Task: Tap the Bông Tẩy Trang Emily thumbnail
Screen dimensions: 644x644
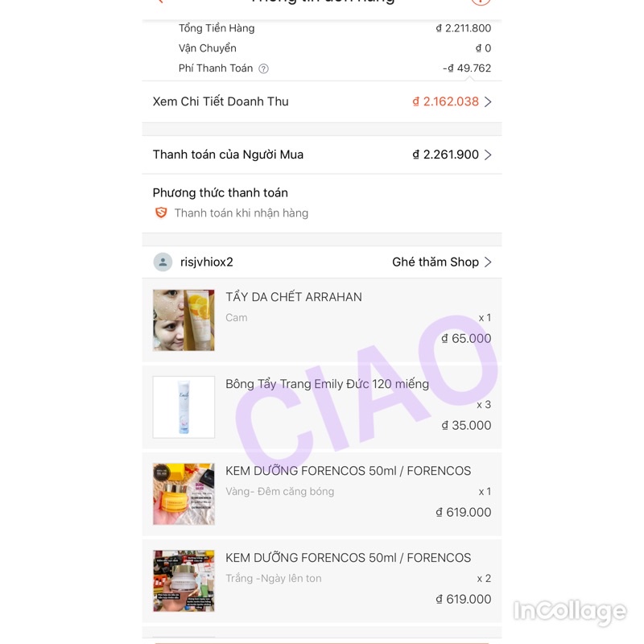Action: [184, 407]
